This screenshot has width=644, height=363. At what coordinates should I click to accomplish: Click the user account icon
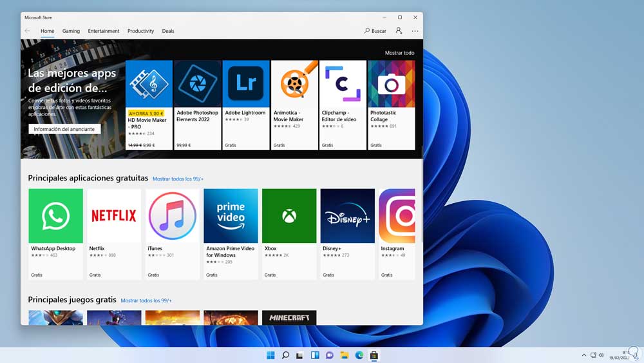pos(399,31)
